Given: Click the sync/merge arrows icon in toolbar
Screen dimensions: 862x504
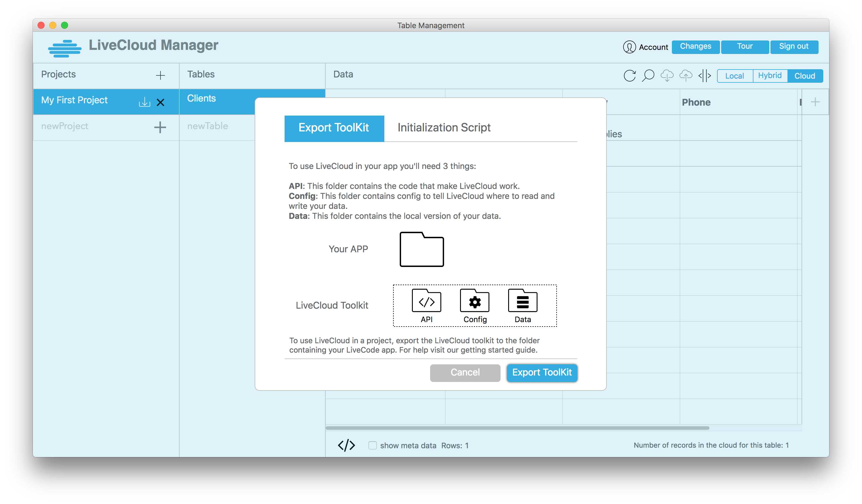Looking at the screenshot, I should pyautogui.click(x=706, y=76).
